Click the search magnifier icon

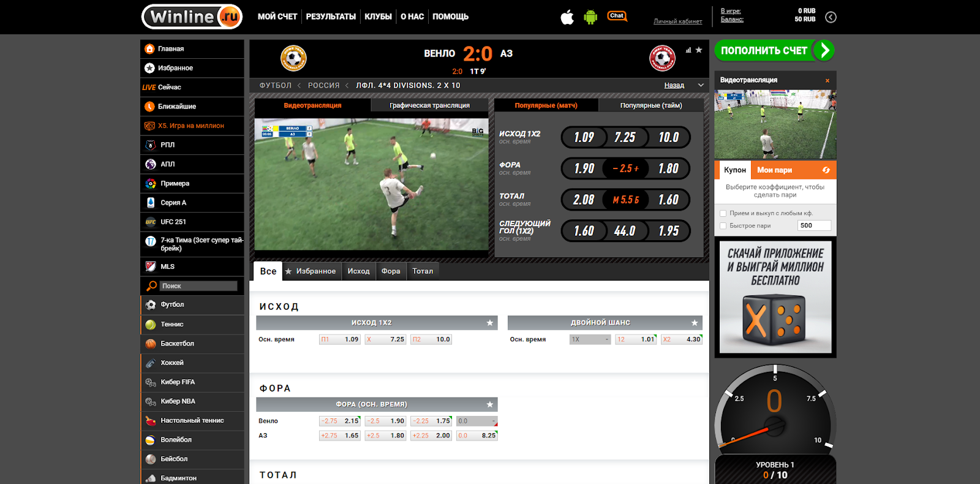[x=151, y=286]
